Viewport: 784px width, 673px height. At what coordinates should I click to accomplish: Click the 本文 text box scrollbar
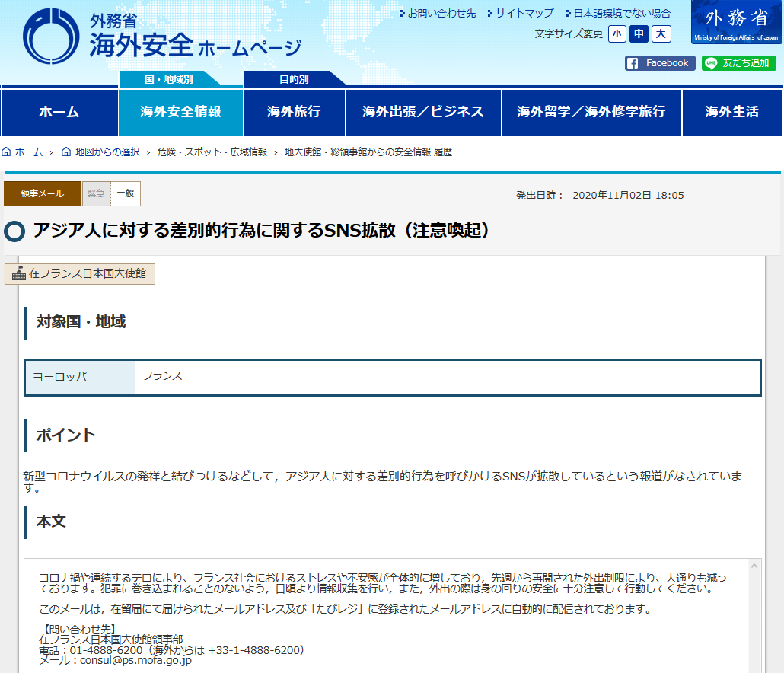coord(754,617)
